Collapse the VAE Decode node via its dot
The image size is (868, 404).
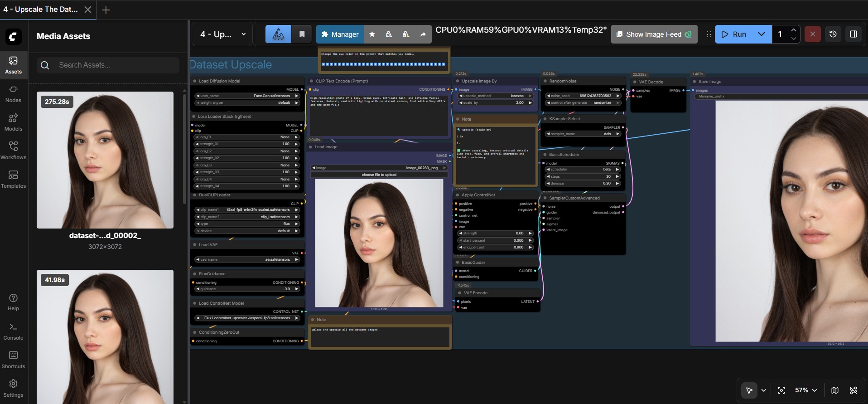click(634, 82)
